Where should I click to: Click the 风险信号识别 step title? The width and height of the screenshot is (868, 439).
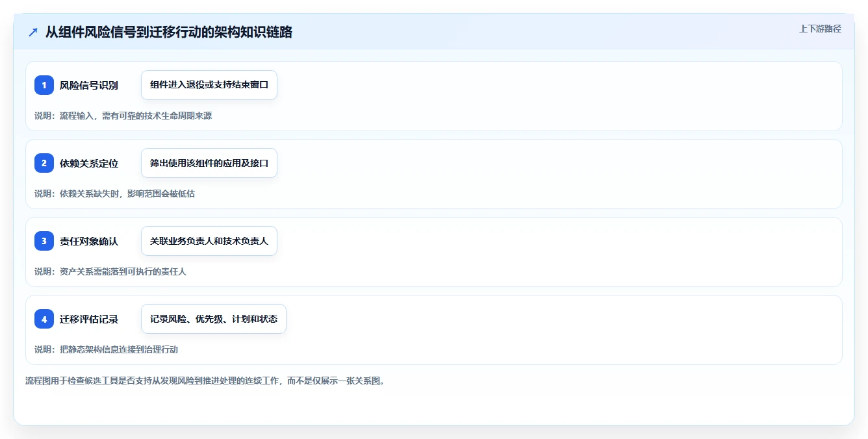pos(89,85)
